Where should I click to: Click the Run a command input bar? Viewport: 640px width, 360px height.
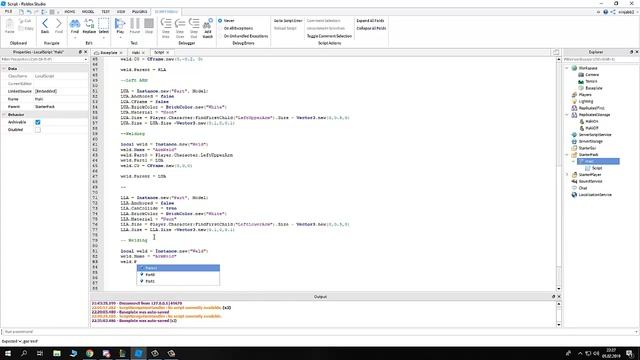click(x=320, y=332)
